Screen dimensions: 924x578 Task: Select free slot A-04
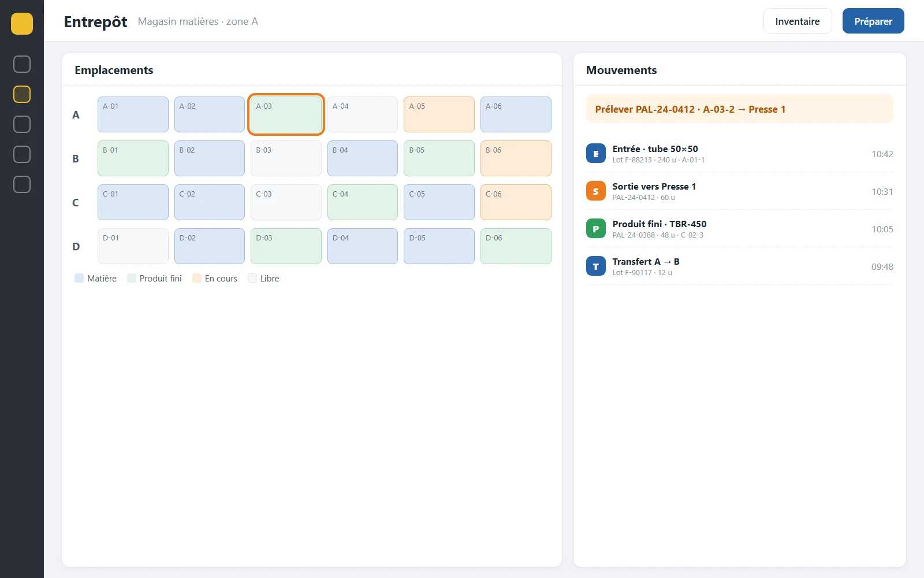click(363, 114)
